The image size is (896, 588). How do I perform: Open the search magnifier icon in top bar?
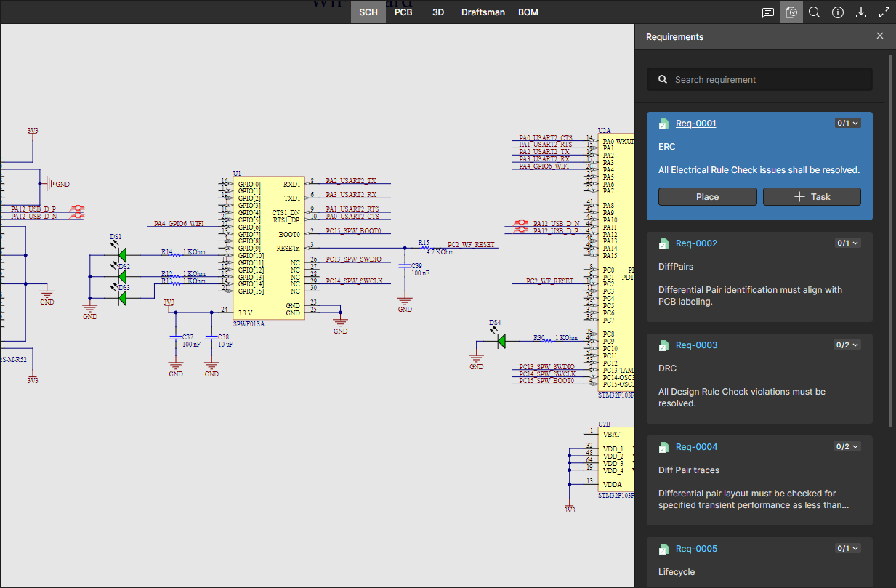815,12
